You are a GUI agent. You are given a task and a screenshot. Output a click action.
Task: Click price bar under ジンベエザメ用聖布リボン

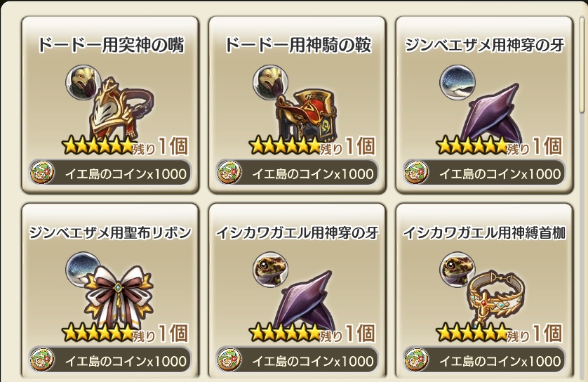coord(110,360)
